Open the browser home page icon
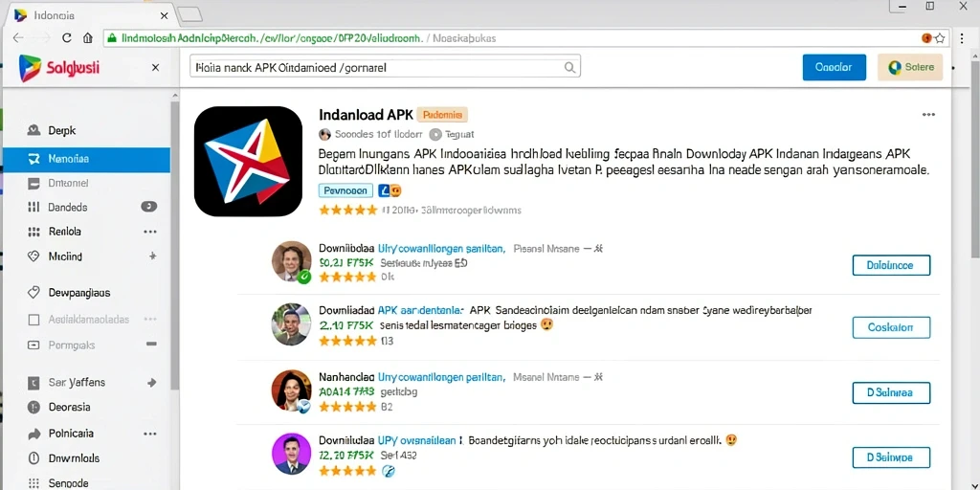The width and height of the screenshot is (980, 490). point(88,38)
